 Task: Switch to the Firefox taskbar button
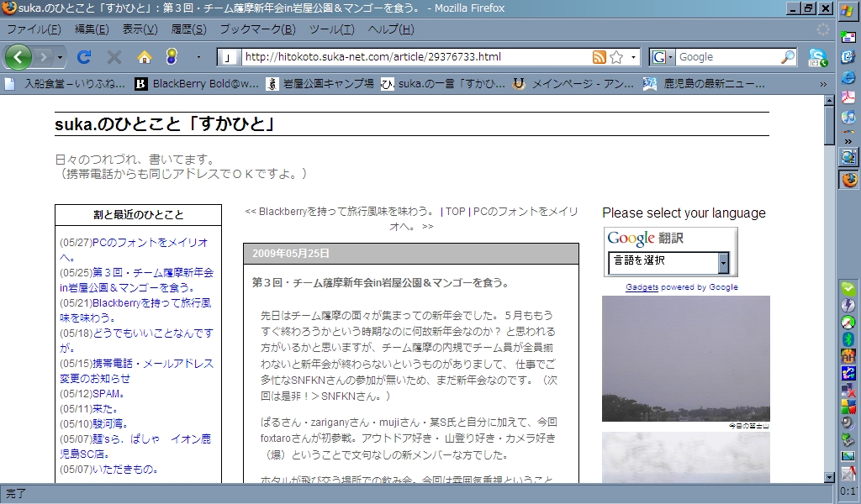(x=849, y=179)
